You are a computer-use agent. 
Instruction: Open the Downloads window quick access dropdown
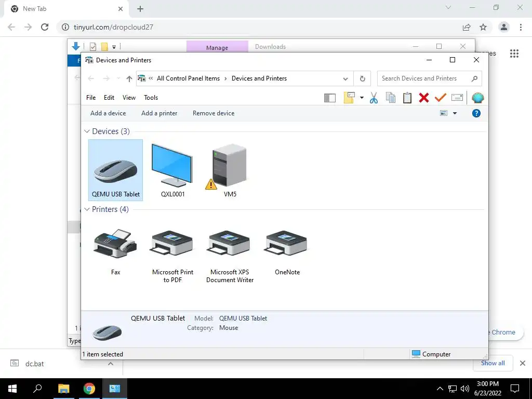click(x=114, y=47)
